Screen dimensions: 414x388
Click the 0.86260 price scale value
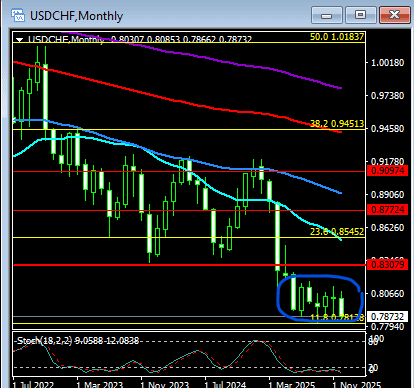pos(388,228)
